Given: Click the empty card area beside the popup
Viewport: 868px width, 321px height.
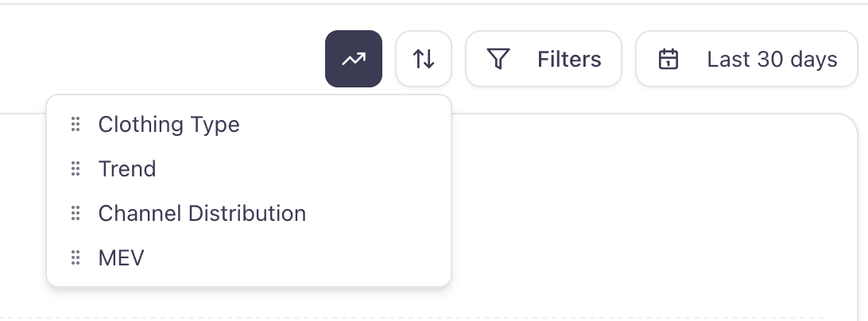Looking at the screenshot, I should pyautogui.click(x=652, y=215).
